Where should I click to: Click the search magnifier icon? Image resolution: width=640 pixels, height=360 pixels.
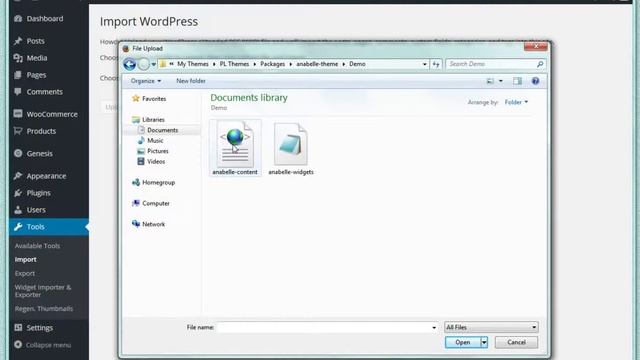click(540, 64)
